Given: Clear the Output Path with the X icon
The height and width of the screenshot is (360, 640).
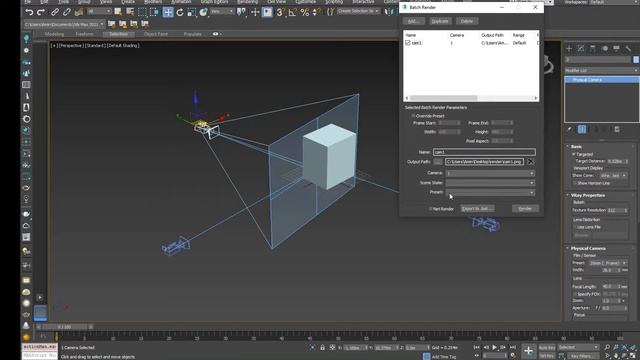Looking at the screenshot, I should click(x=530, y=162).
